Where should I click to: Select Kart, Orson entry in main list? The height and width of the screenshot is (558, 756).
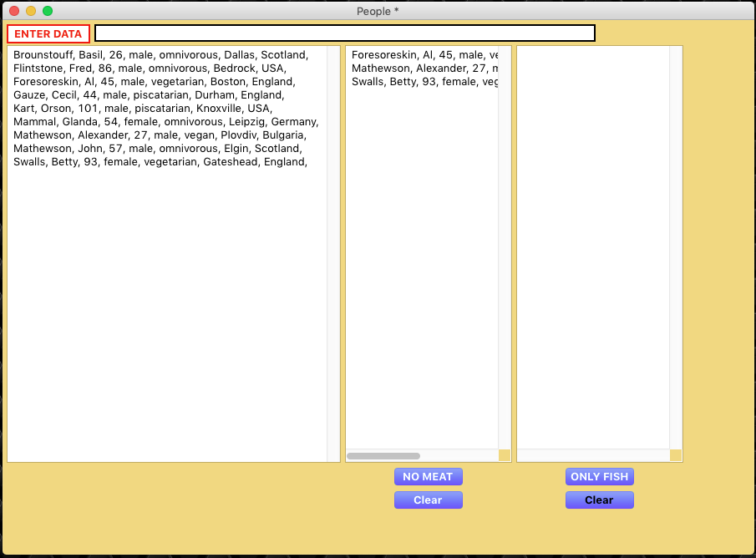(x=142, y=109)
